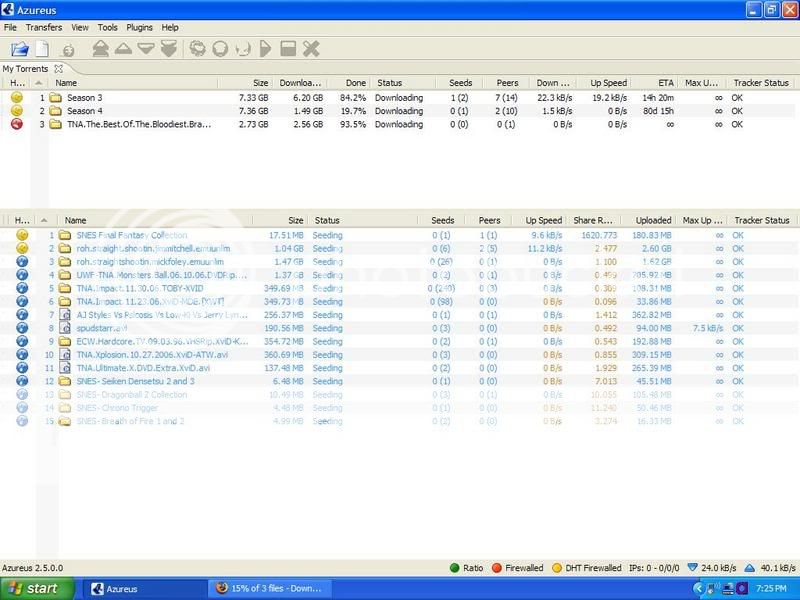Click the Share R... column header
This screenshot has height=600, width=800.
(x=593, y=220)
